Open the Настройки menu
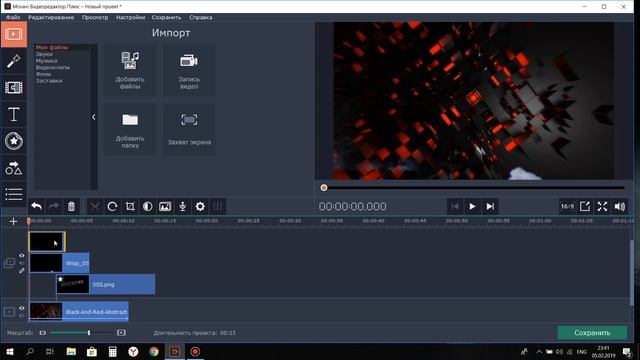Image resolution: width=640 pixels, height=360 pixels. click(x=130, y=18)
